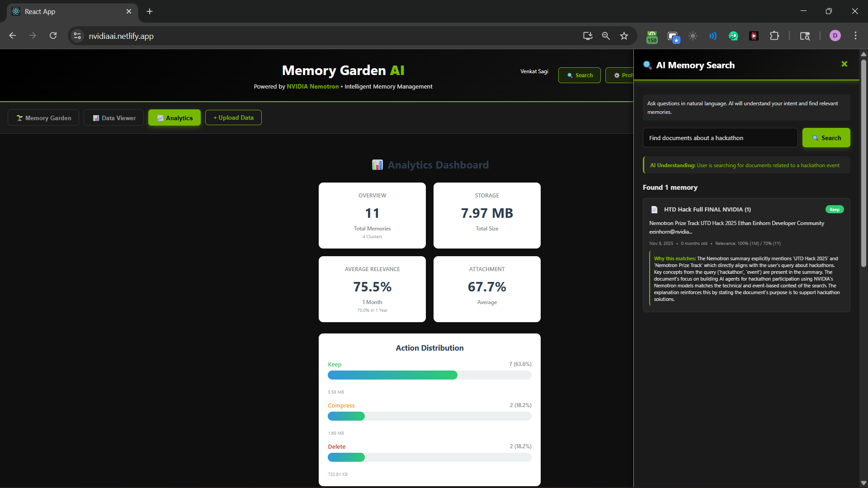The width and height of the screenshot is (868, 488).
Task: Click the profile avatar D icon
Action: (835, 36)
